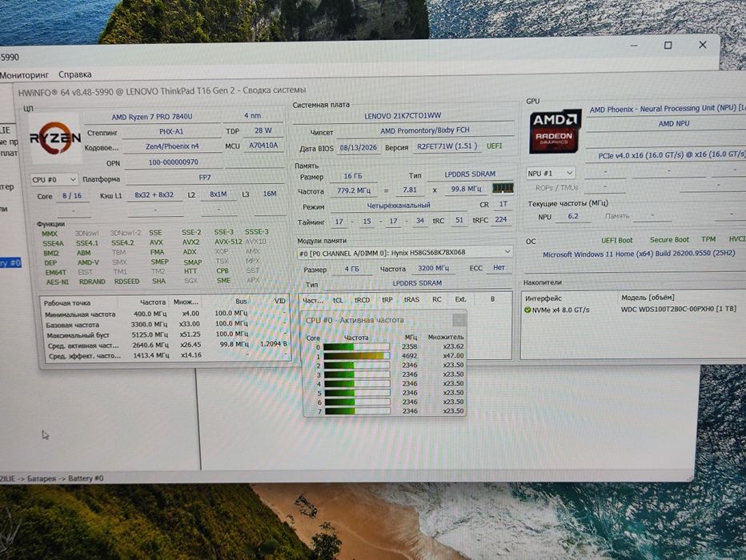Click the FP7 platform field
Screen dimensions: 746x560
(x=205, y=178)
